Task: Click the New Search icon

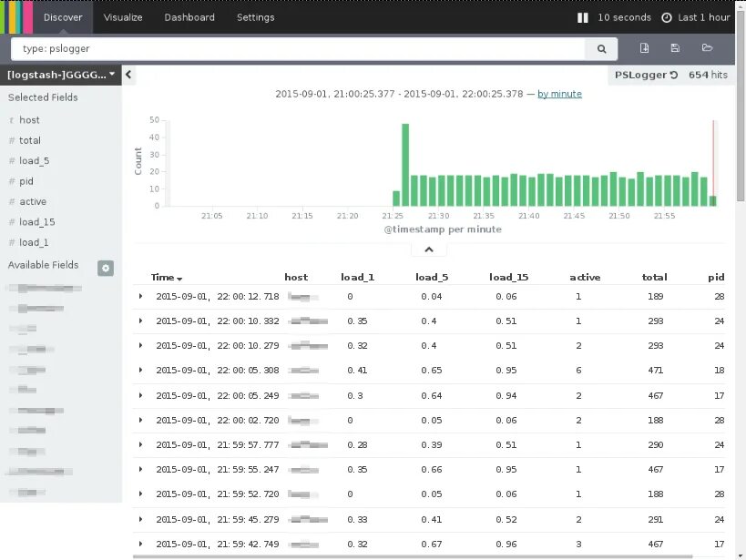Action: [x=644, y=48]
